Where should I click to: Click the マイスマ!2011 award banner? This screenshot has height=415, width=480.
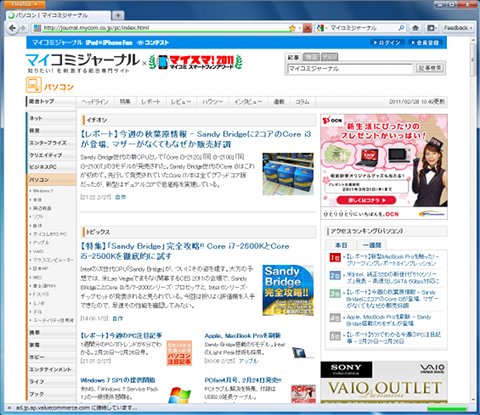click(x=196, y=62)
